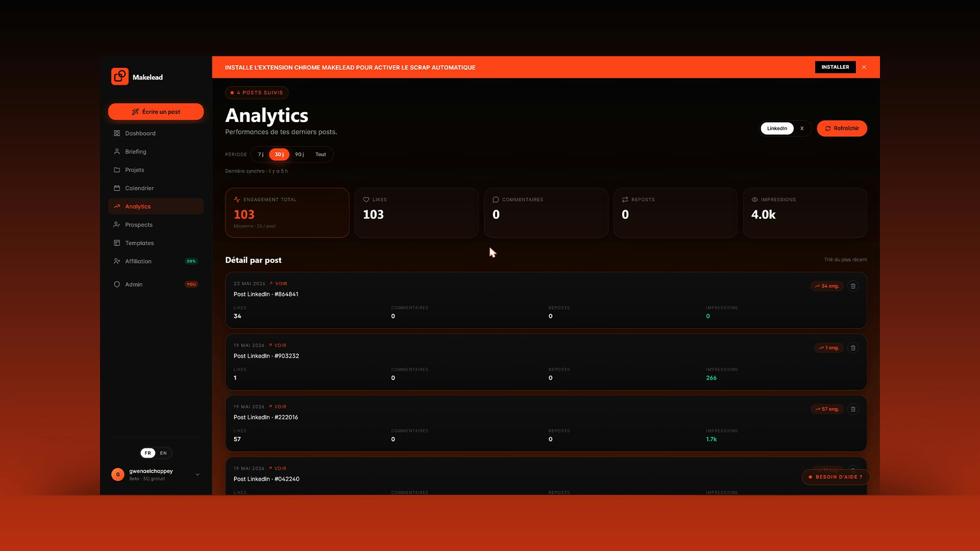Click the Impressions eye icon
Image resolution: width=980 pixels, height=551 pixels.
[754, 199]
